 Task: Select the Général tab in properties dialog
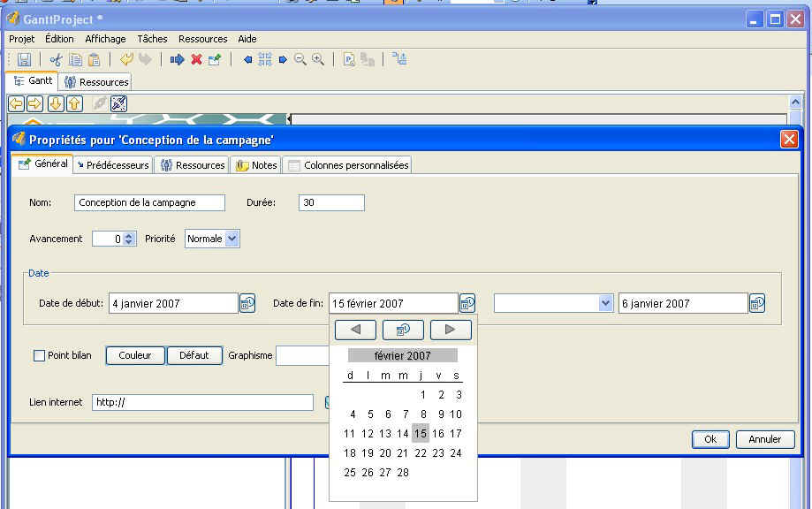(x=43, y=163)
